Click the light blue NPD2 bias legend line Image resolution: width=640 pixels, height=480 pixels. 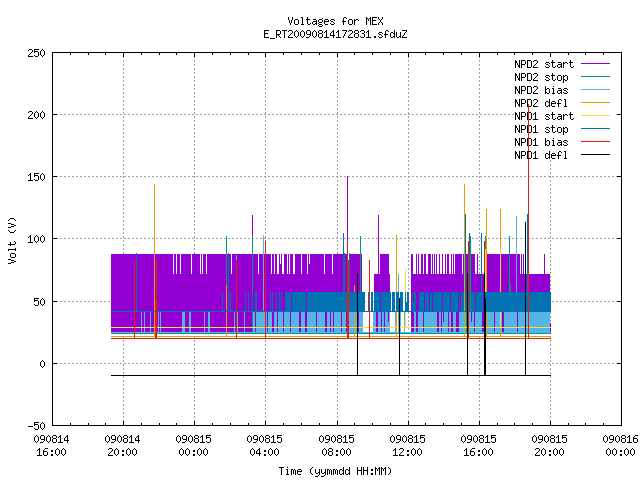pos(596,90)
